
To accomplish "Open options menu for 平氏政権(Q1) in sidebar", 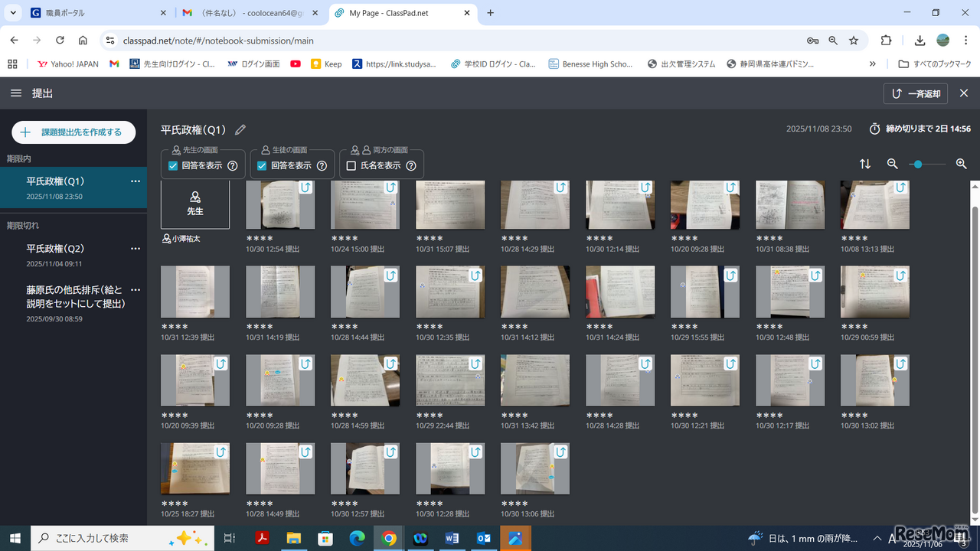I will pyautogui.click(x=136, y=181).
